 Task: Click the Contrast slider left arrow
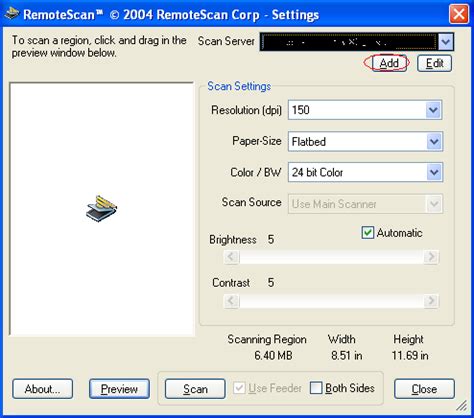point(231,301)
